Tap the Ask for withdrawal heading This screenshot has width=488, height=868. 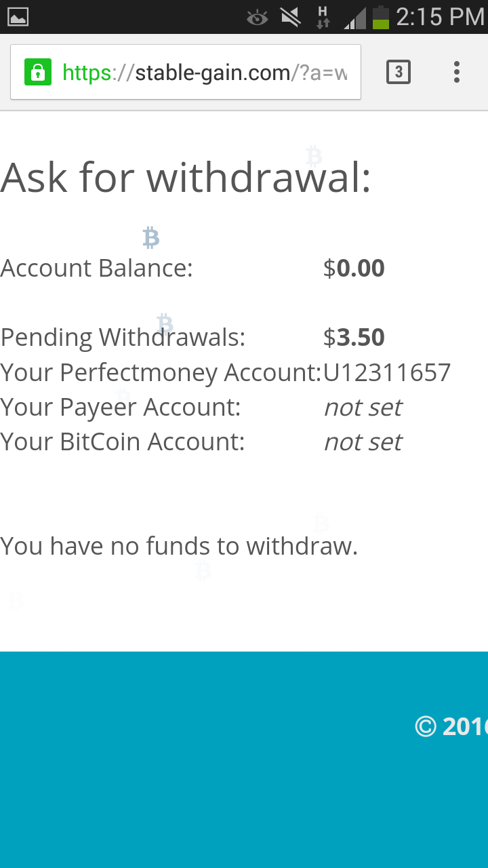click(186, 178)
